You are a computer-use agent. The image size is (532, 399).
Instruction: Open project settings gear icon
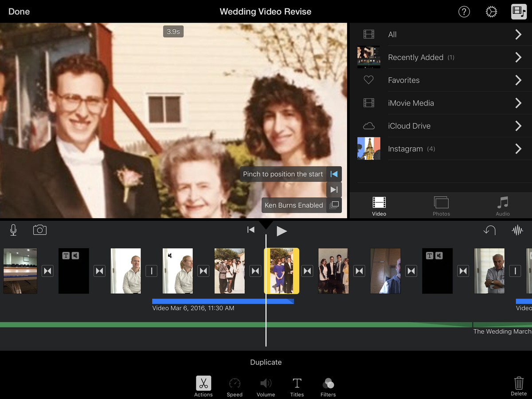tap(491, 12)
